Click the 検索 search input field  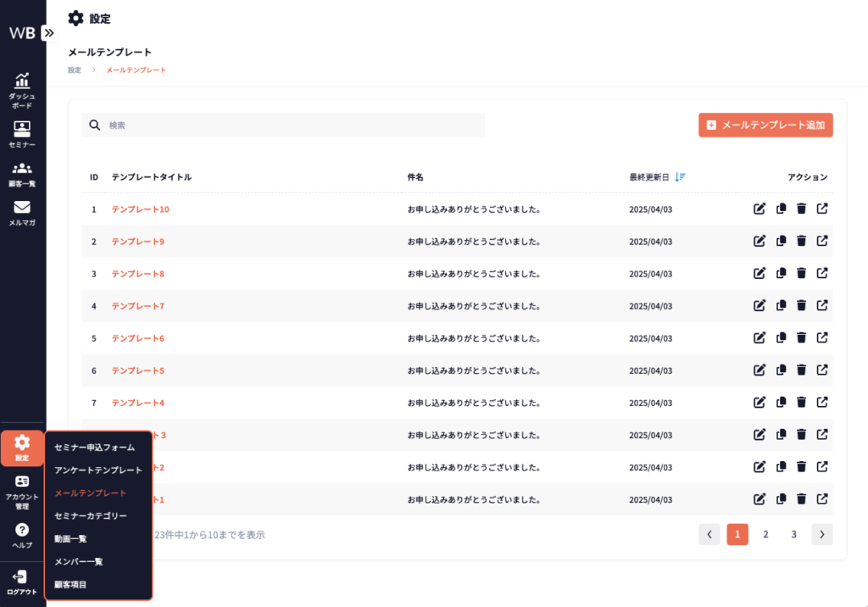tap(288, 125)
